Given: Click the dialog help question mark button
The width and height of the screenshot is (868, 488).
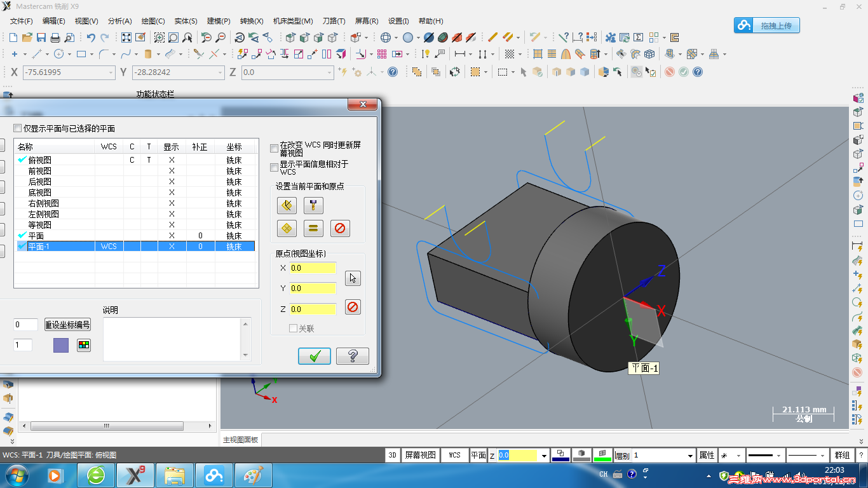Looking at the screenshot, I should (353, 356).
